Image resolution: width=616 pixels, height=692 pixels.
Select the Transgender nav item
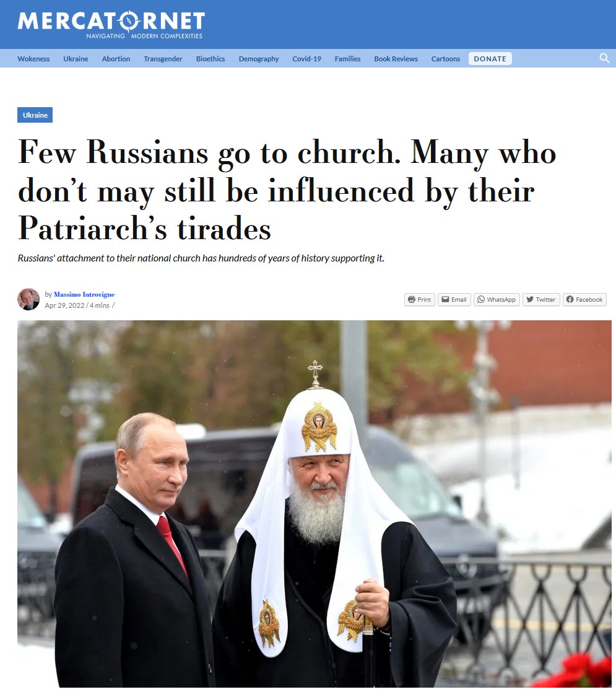[x=163, y=59]
